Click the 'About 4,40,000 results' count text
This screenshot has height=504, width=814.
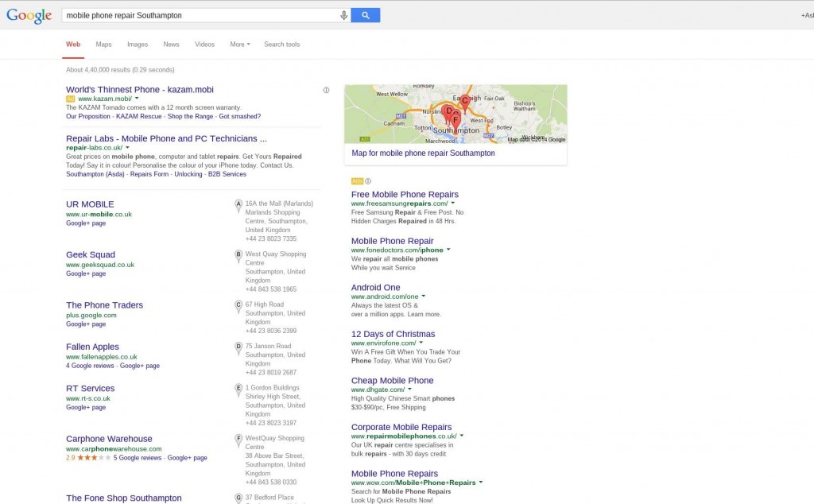coord(120,69)
